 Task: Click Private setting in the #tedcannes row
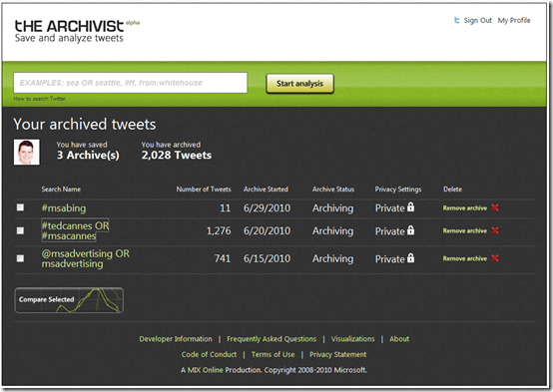click(x=389, y=231)
